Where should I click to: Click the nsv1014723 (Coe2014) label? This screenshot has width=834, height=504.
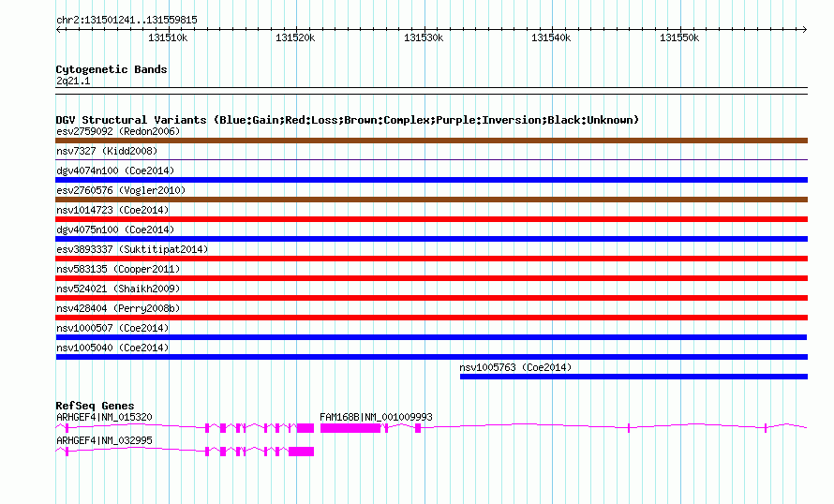tap(112, 210)
